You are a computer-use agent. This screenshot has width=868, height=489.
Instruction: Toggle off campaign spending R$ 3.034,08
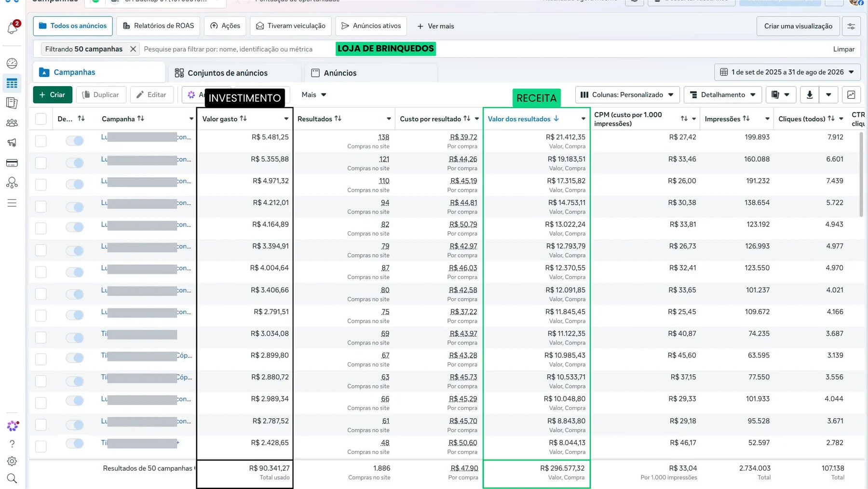pos(75,338)
